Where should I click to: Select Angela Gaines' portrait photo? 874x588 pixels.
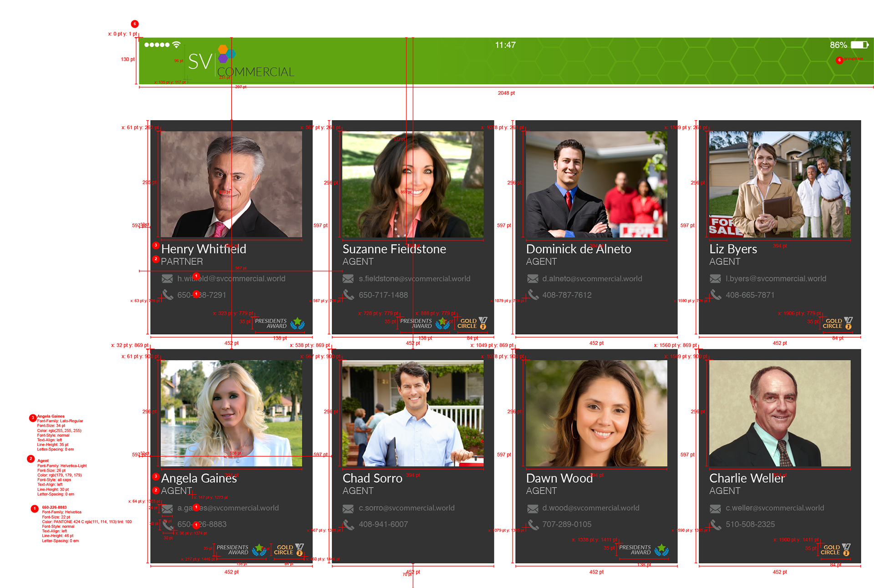tap(231, 413)
